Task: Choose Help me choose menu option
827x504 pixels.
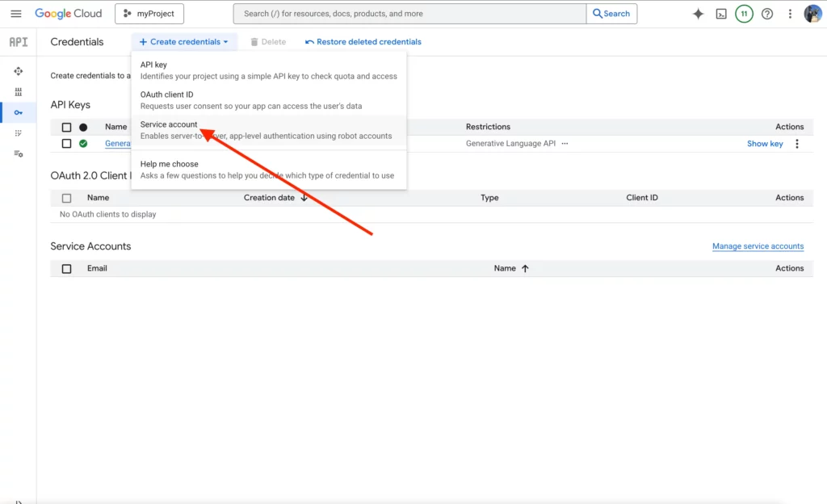Action: 268,170
